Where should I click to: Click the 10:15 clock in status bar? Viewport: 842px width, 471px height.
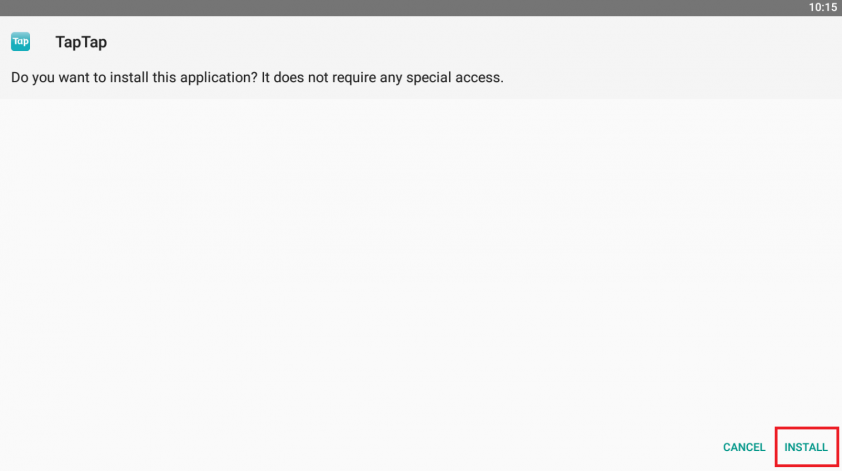tap(823, 8)
